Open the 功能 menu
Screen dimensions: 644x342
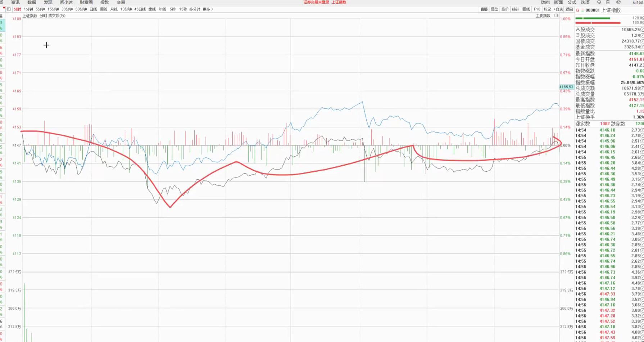[x=545, y=3]
